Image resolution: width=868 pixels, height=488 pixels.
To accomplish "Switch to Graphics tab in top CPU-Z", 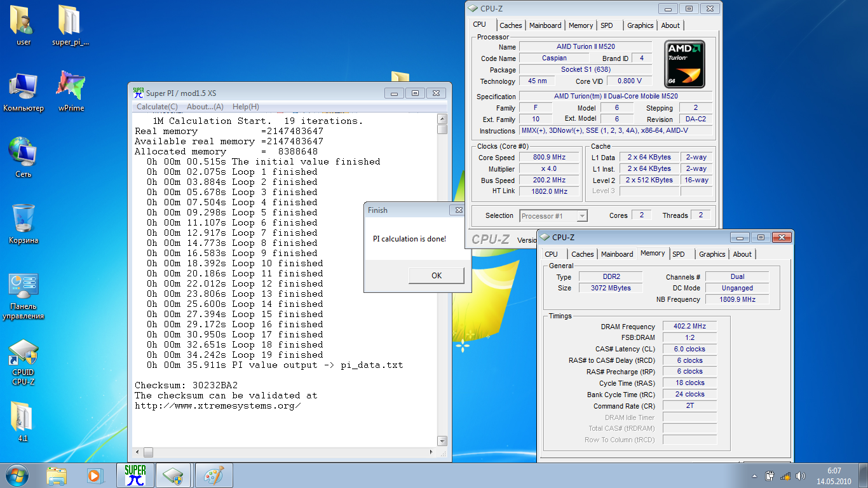I will (x=640, y=25).
